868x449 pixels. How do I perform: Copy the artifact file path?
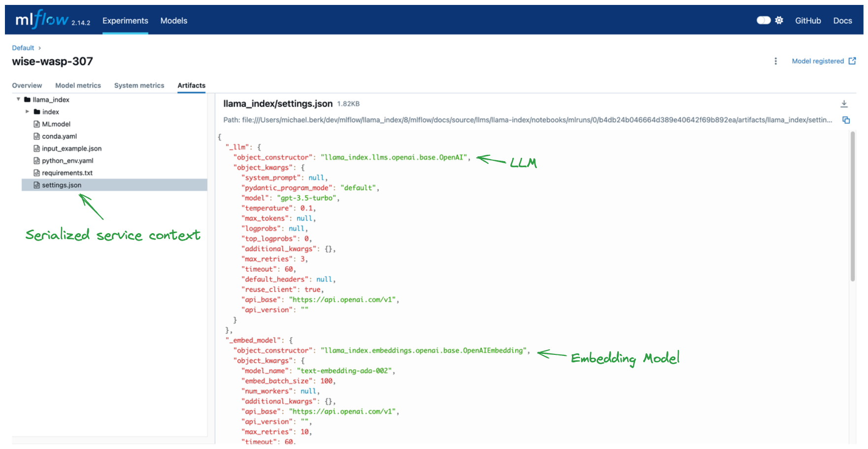pos(846,120)
